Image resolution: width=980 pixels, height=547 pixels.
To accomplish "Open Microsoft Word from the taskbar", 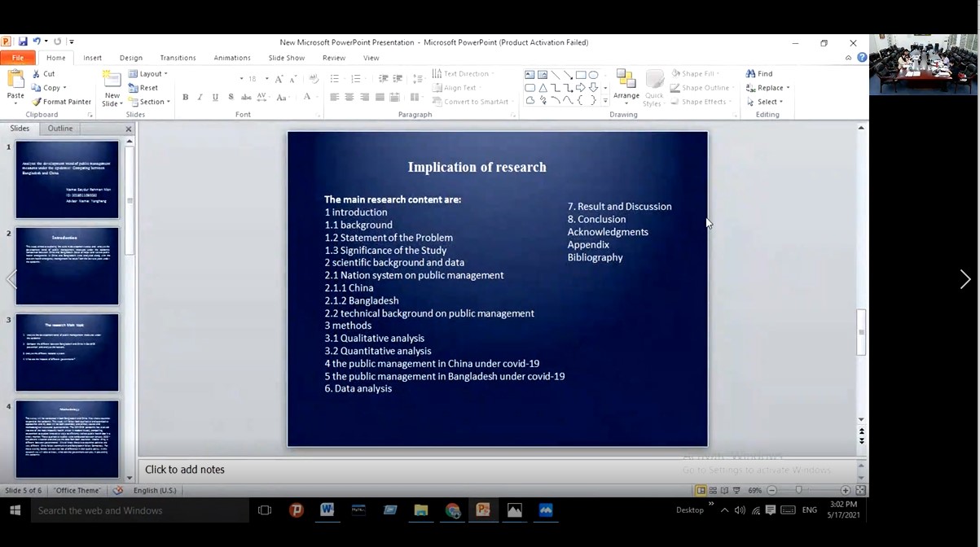I will pyautogui.click(x=327, y=510).
